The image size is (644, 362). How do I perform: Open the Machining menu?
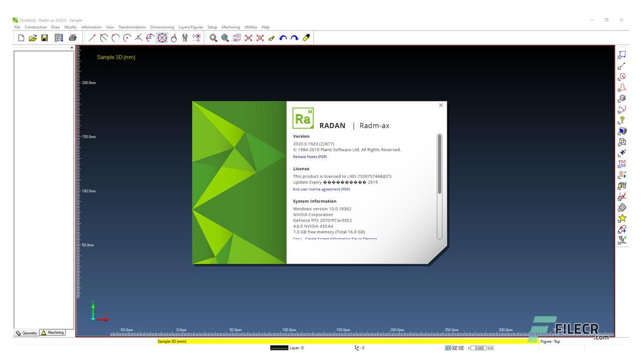tap(231, 27)
